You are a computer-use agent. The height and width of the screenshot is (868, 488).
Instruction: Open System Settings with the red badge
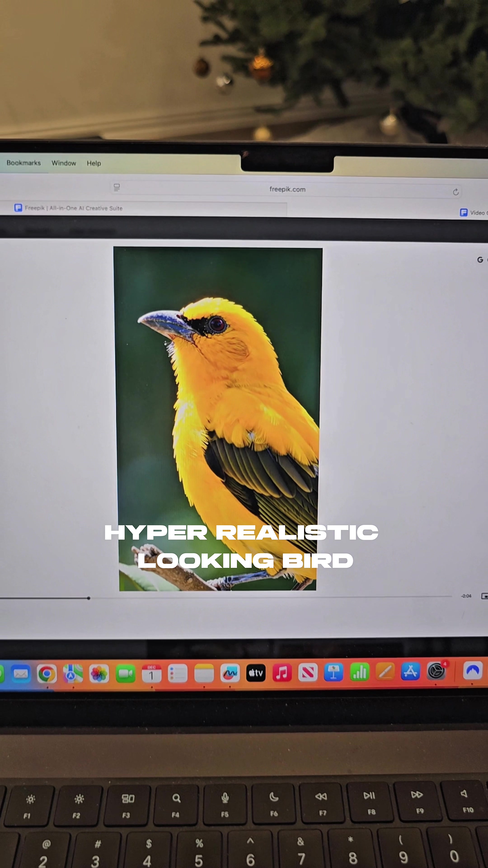tap(436, 671)
